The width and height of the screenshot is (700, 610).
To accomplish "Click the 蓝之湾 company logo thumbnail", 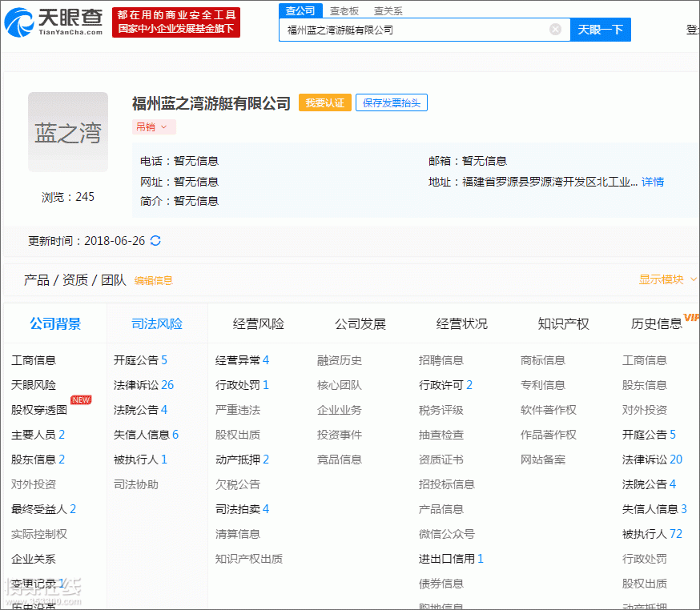I will point(68,132).
